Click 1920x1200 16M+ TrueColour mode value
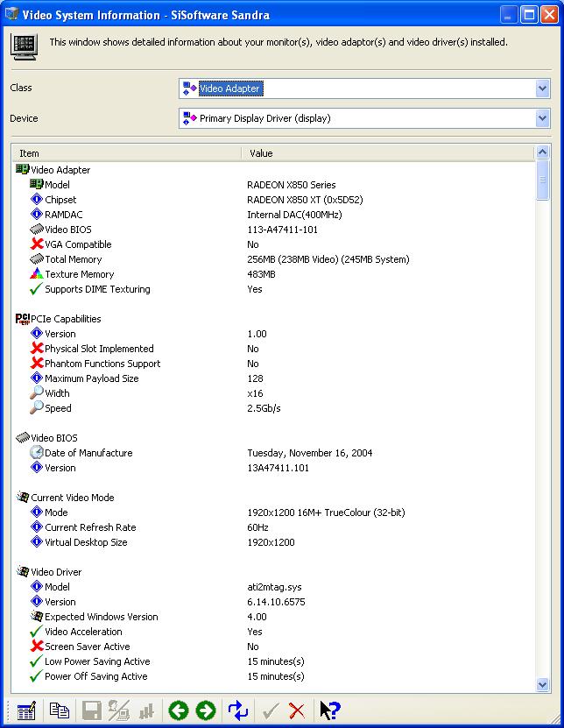Screen dimensions: 564x728 pyautogui.click(x=326, y=512)
